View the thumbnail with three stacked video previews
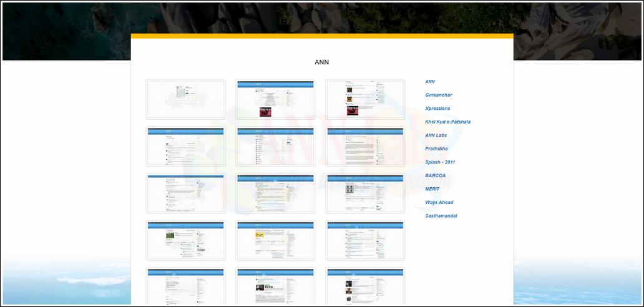The width and height of the screenshot is (644, 307). coord(365,99)
